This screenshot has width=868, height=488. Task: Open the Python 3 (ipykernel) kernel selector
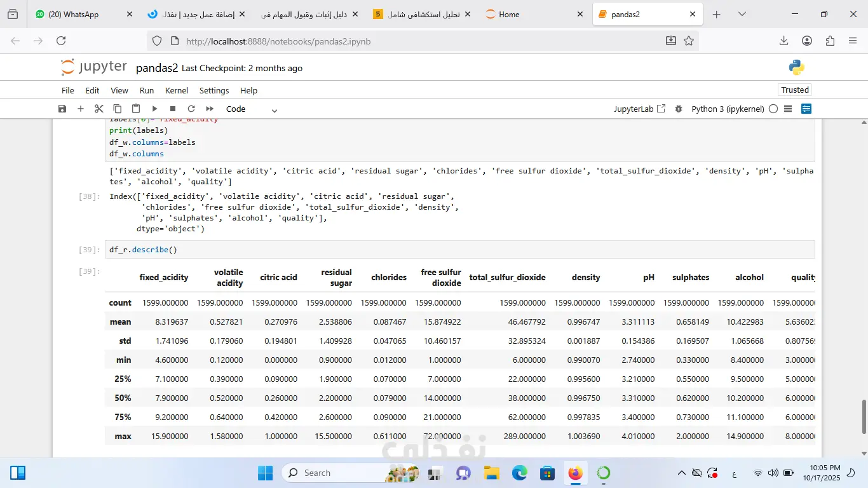728,109
